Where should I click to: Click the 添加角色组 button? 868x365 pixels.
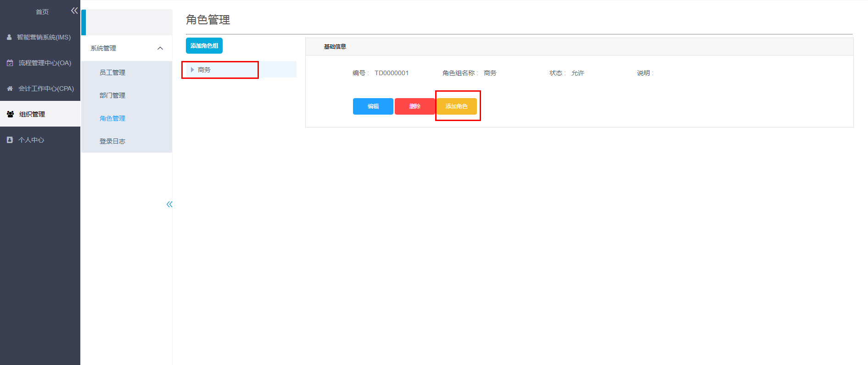[x=204, y=46]
